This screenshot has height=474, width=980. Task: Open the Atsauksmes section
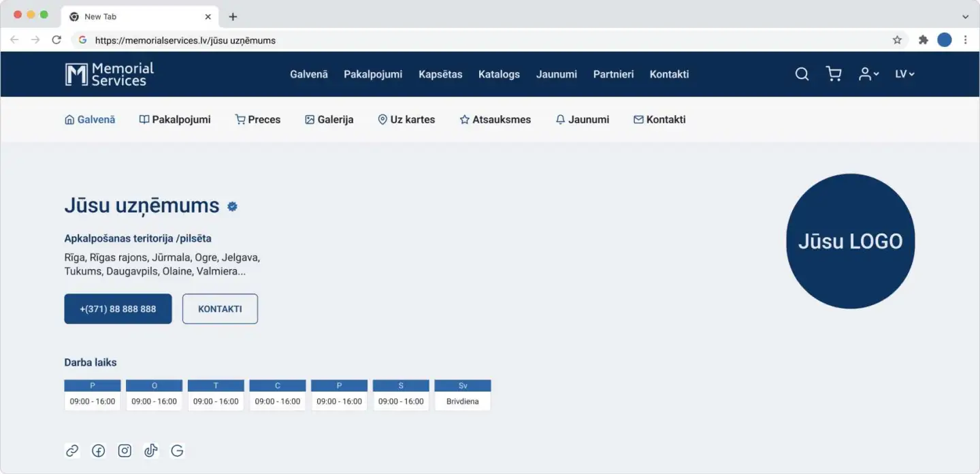(x=495, y=120)
